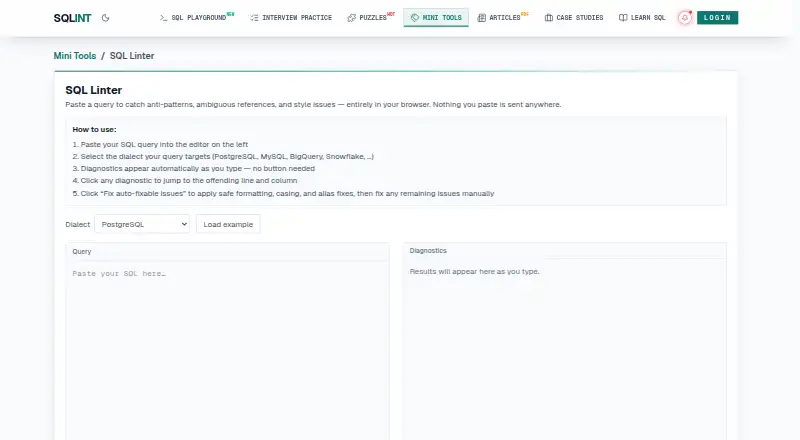Click the 'How to use:' heading

coord(94,130)
